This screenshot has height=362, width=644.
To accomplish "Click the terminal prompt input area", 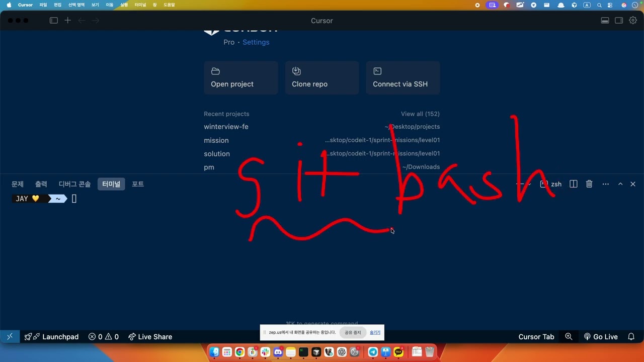I will coord(74,199).
